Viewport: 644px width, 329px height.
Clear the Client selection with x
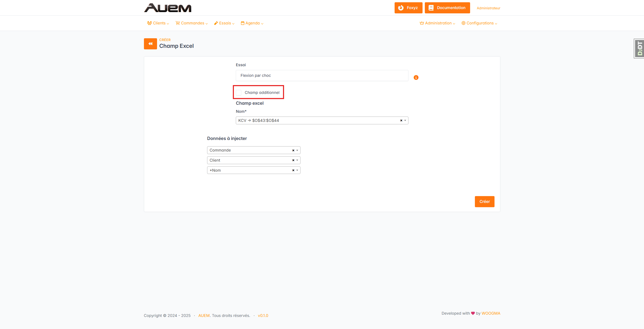pos(293,160)
